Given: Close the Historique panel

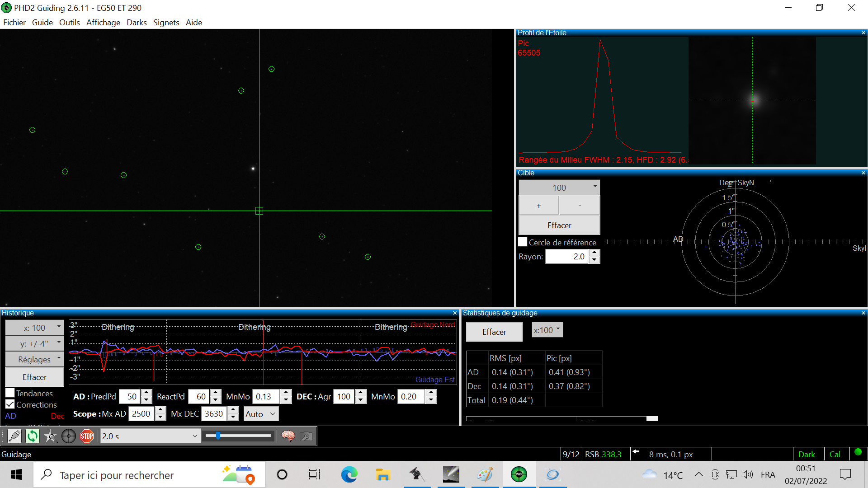Looking at the screenshot, I should (x=455, y=313).
